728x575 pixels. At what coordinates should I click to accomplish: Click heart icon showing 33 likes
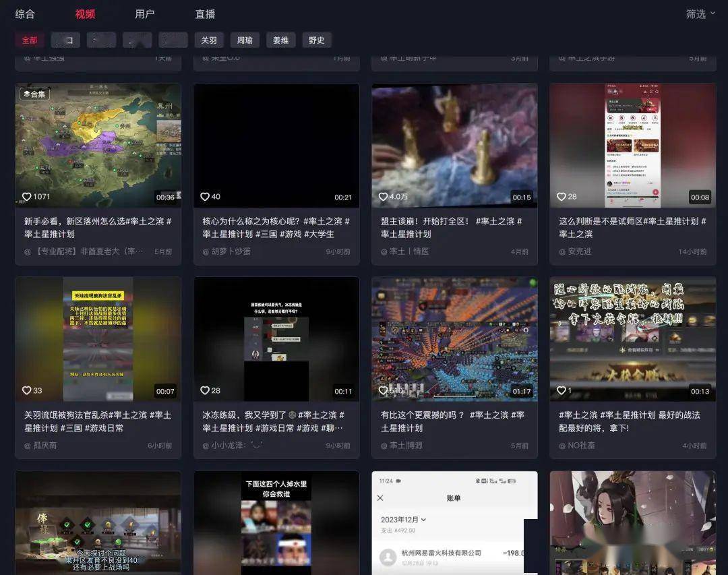[27, 390]
